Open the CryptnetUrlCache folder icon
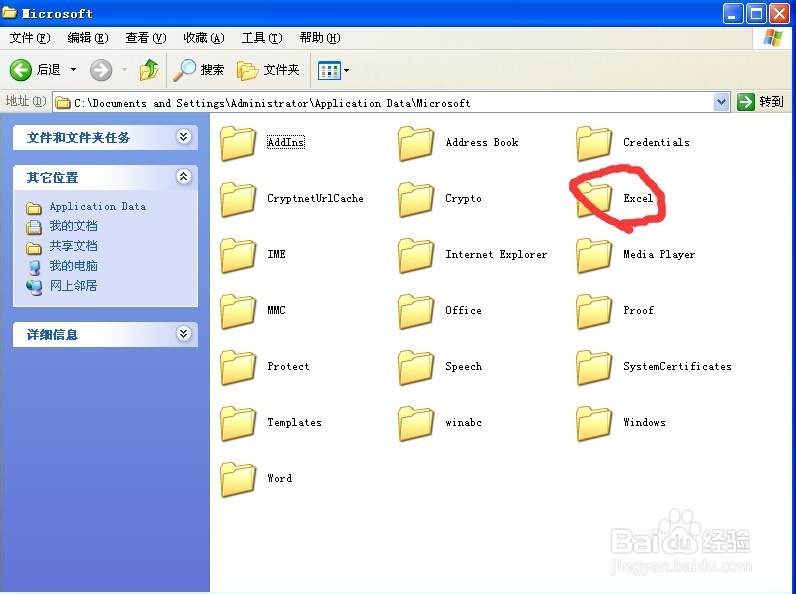The width and height of the screenshot is (796, 594). pos(238,200)
